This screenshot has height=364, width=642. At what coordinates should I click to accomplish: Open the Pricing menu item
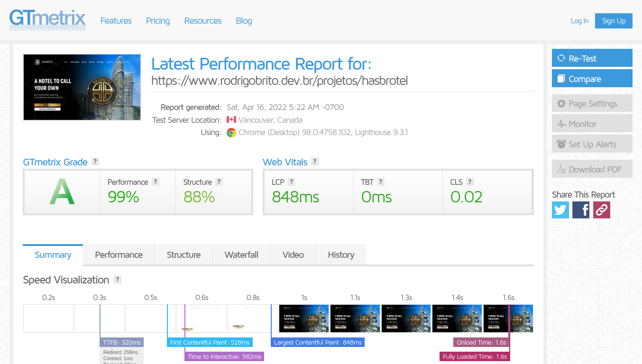(x=158, y=21)
